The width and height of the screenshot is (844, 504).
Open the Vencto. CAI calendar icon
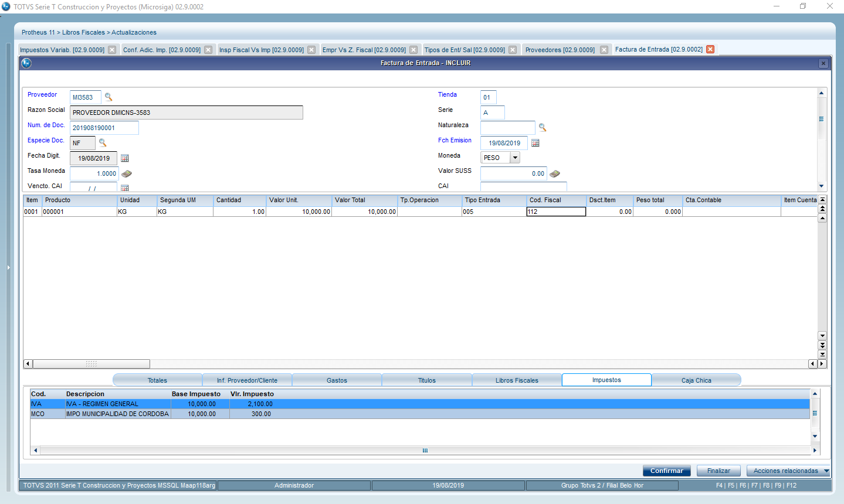(125, 188)
